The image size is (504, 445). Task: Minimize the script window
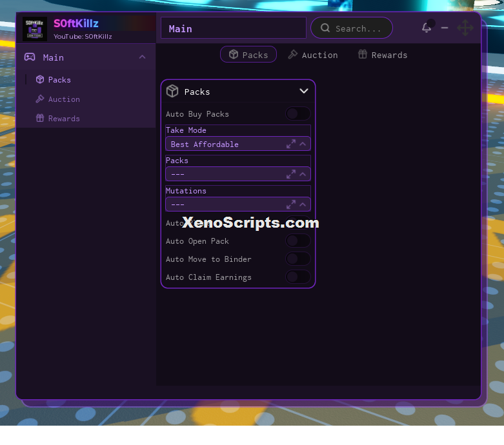click(x=445, y=28)
